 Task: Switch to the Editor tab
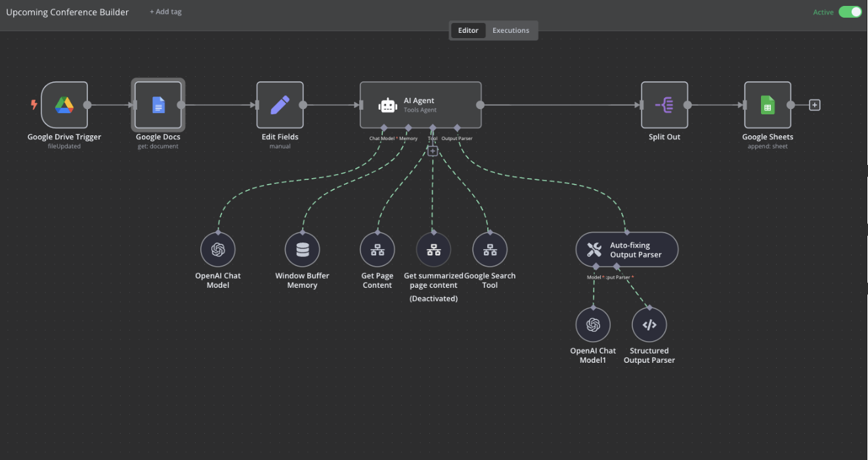pos(468,30)
